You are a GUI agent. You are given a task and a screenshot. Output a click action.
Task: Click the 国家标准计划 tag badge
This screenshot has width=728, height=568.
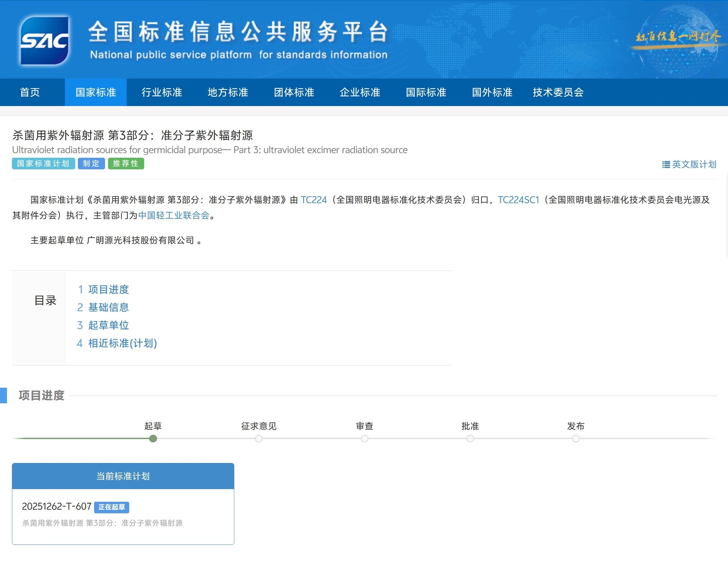click(x=43, y=164)
